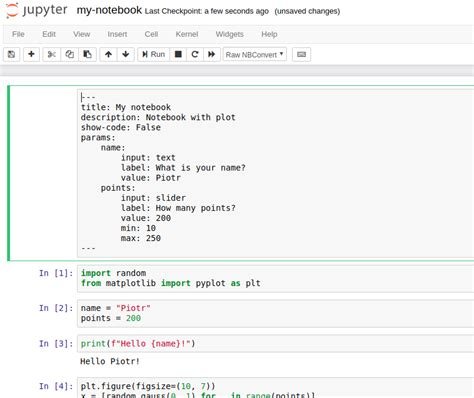
Task: Click line 'value: Piotr'
Action: pyautogui.click(x=151, y=178)
